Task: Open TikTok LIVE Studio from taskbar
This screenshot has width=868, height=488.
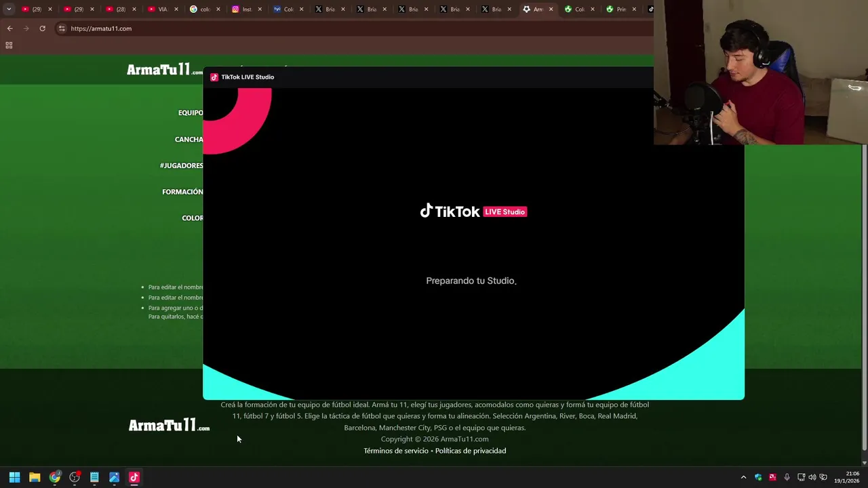Action: [134, 477]
